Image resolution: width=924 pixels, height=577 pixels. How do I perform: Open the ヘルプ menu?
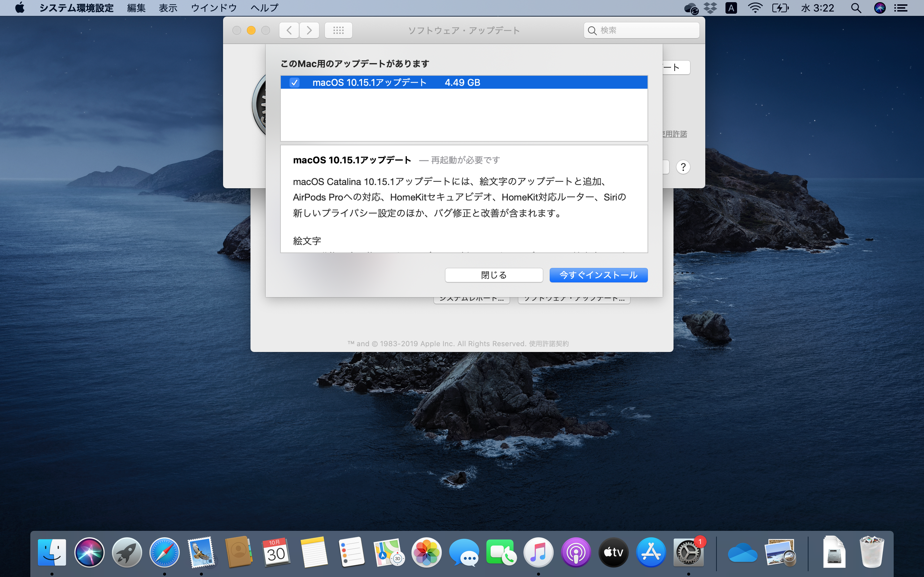click(x=264, y=8)
